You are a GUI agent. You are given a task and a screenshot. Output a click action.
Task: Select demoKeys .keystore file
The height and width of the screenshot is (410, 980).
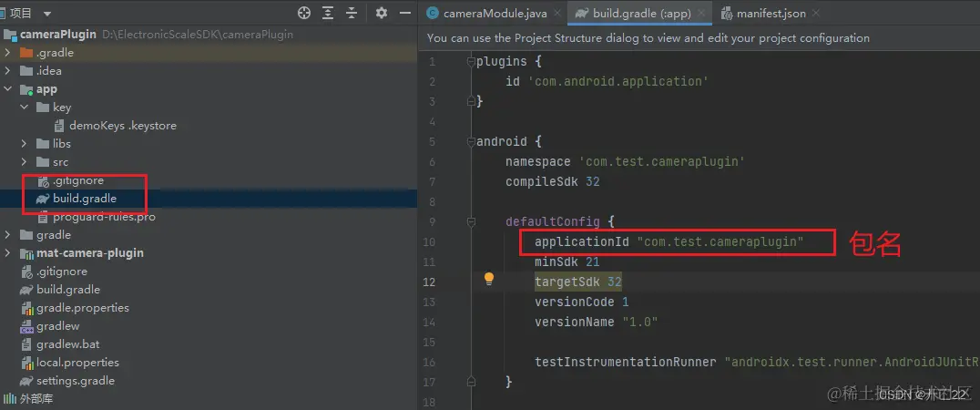pos(122,126)
